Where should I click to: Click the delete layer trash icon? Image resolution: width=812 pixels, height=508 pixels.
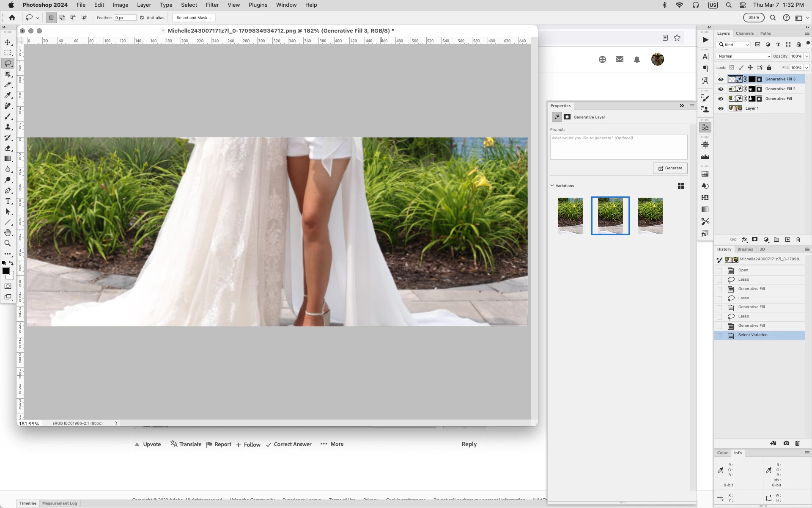[798, 240]
